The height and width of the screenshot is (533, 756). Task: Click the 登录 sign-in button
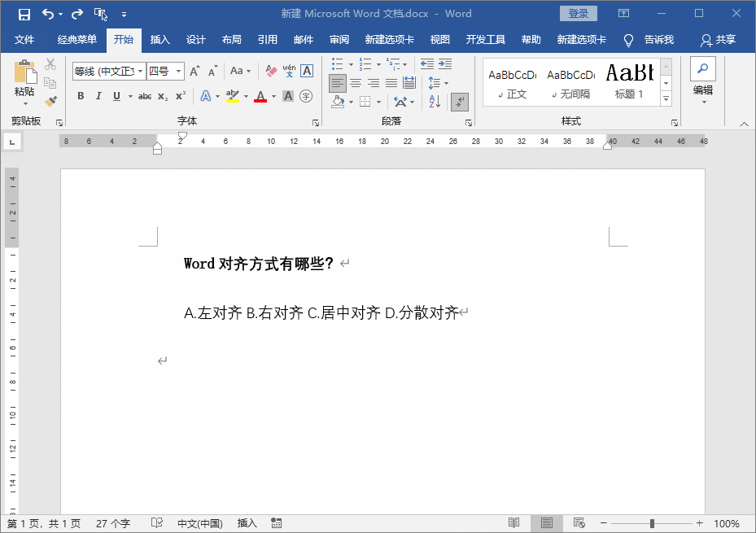point(578,14)
